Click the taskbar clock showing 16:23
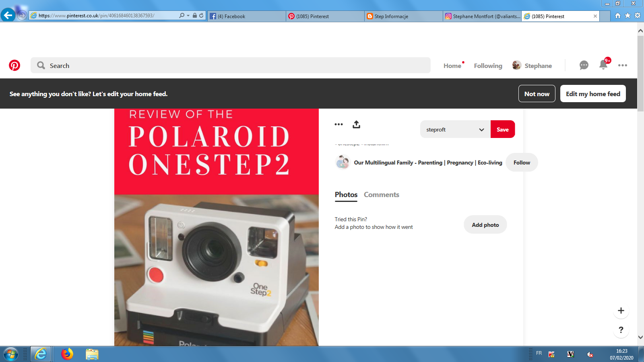644x362 pixels. (621, 354)
